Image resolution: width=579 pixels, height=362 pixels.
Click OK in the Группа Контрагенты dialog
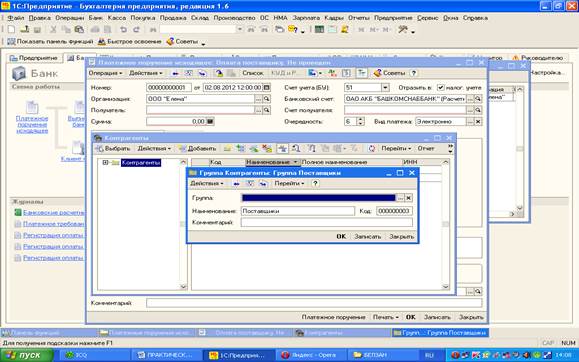[341, 237]
